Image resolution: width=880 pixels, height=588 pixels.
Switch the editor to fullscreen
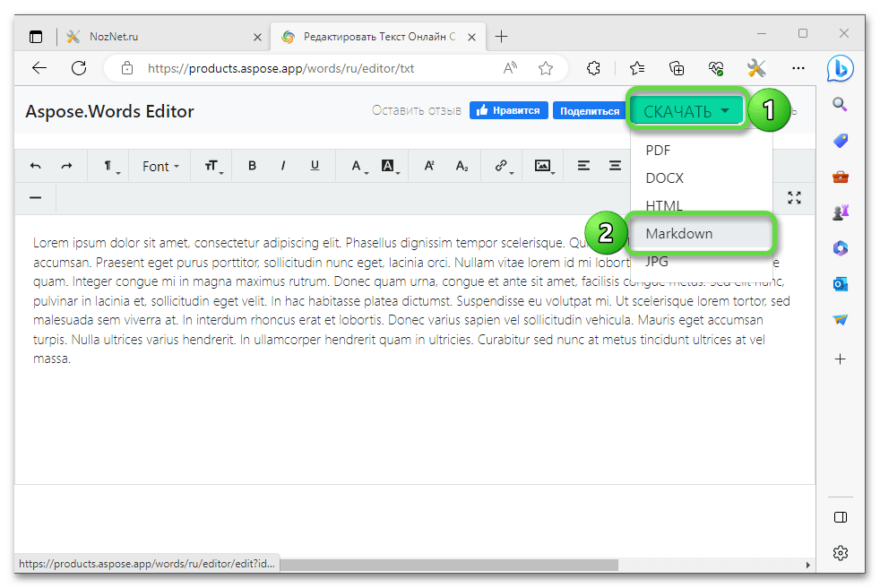click(794, 198)
